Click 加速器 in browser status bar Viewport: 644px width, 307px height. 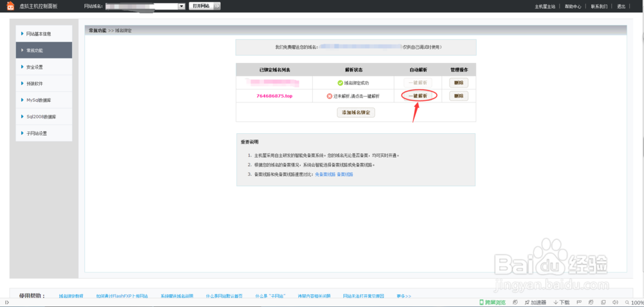click(x=535, y=302)
